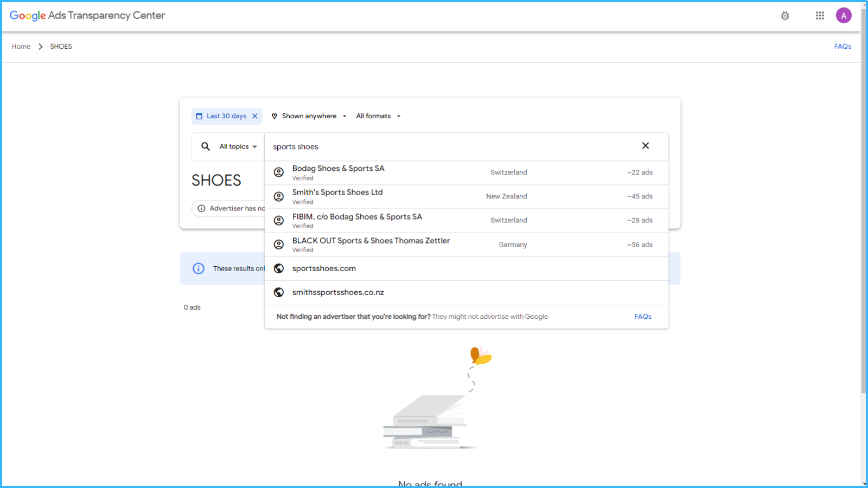
Task: Remove the Last 30 days filter
Action: pos(255,116)
